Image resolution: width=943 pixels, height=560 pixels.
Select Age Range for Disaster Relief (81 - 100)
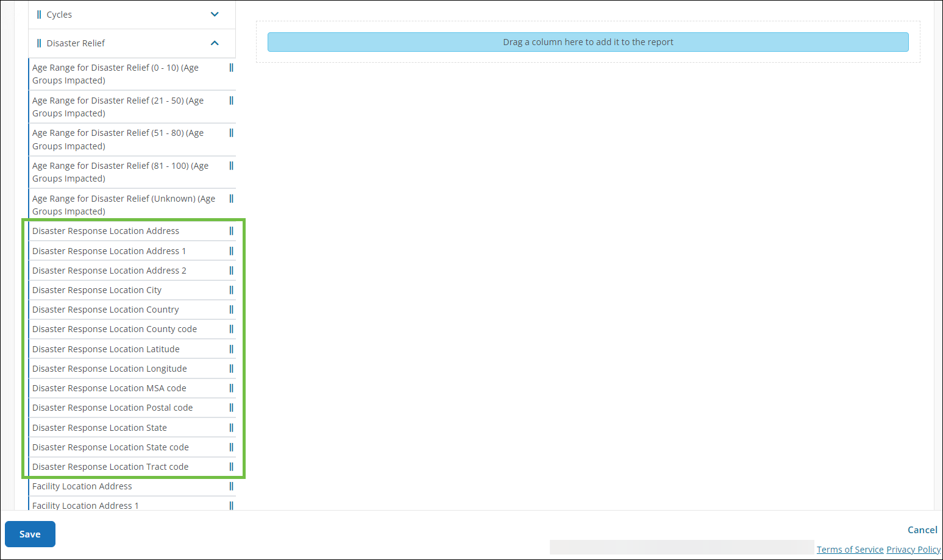[x=132, y=172]
